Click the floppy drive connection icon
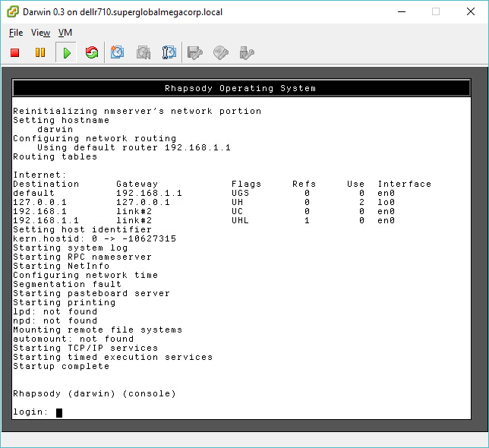 coord(195,52)
